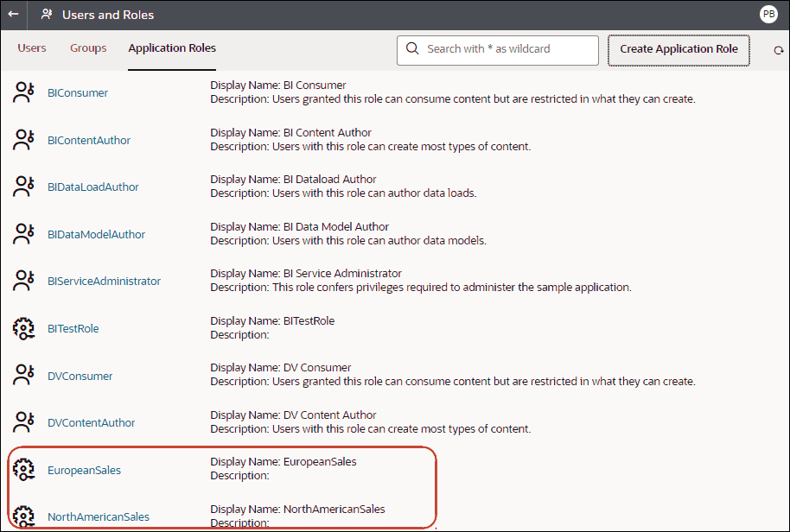Open the BIContentAuthor role link
This screenshot has height=532, width=790.
pos(90,139)
